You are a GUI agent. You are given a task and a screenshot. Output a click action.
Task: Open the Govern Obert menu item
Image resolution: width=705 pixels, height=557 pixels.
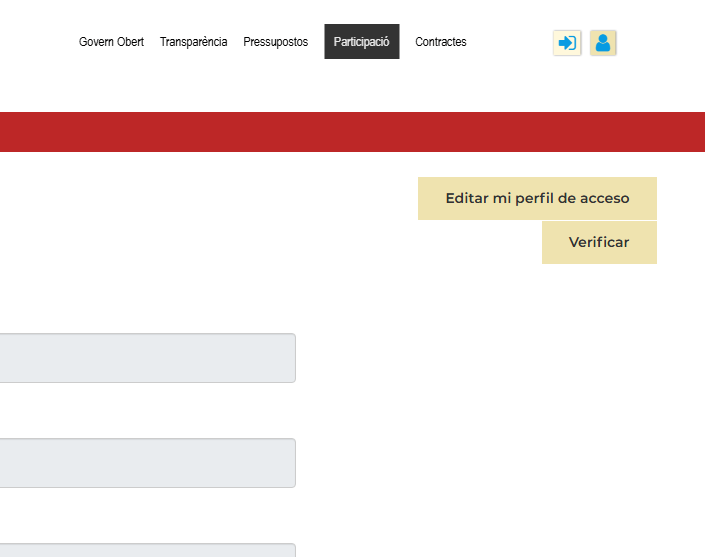click(x=111, y=42)
